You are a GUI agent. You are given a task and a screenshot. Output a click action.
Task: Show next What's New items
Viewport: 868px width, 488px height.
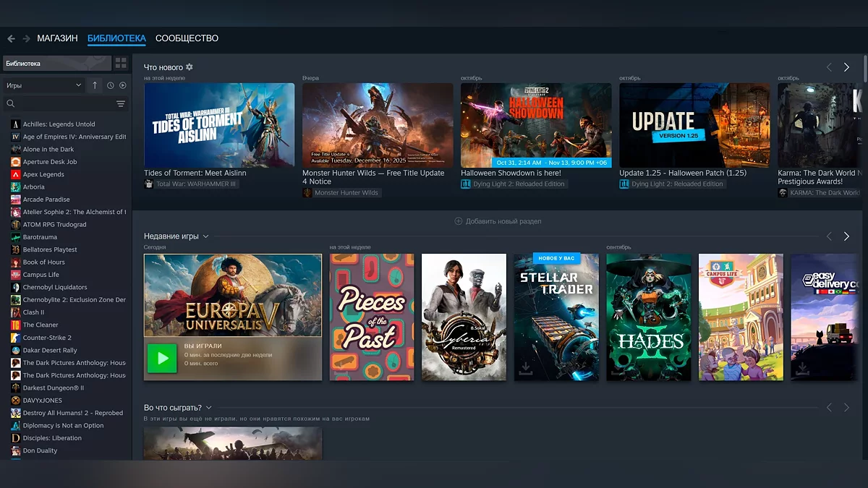pyautogui.click(x=846, y=67)
